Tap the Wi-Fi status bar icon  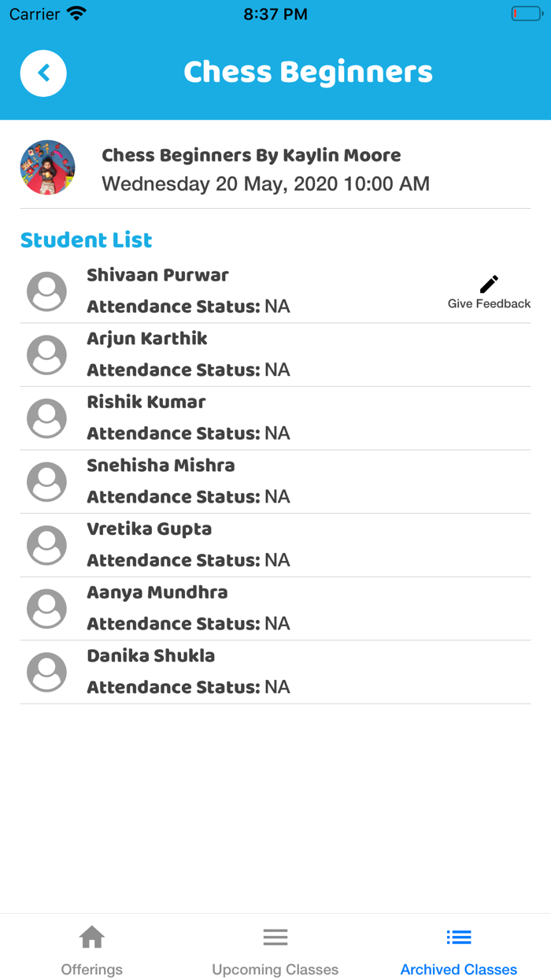click(76, 14)
